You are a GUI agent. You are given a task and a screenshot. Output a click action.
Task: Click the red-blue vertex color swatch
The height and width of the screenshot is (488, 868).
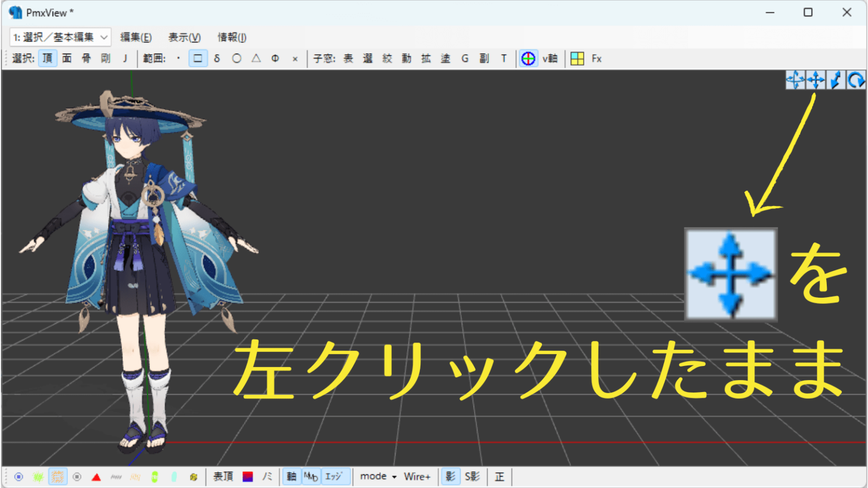[247, 476]
